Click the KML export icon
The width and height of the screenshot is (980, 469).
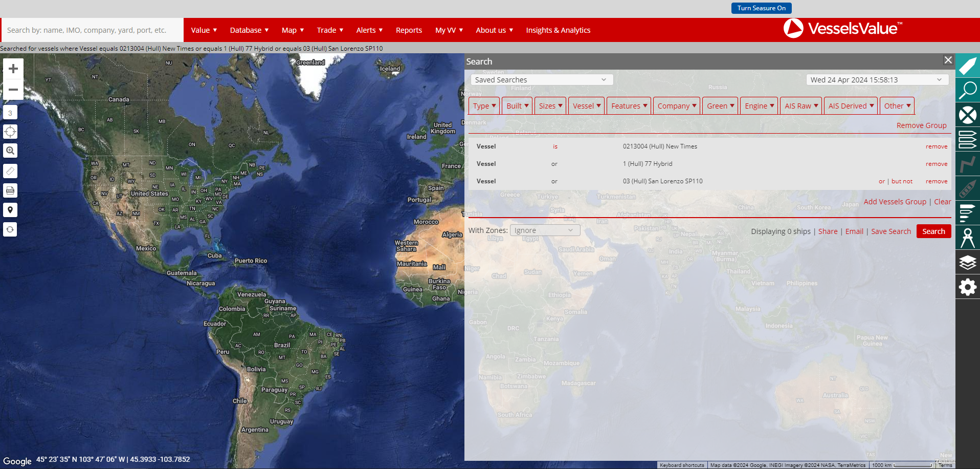(x=10, y=190)
